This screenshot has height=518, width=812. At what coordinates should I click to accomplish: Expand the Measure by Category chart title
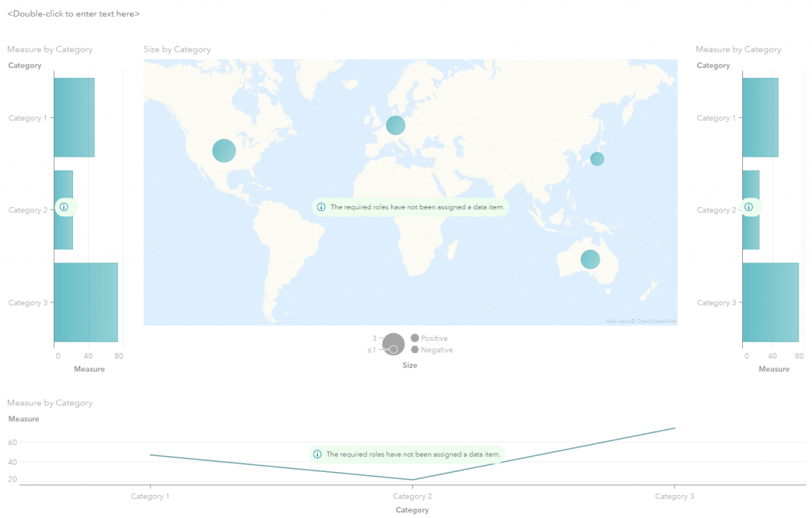[50, 49]
